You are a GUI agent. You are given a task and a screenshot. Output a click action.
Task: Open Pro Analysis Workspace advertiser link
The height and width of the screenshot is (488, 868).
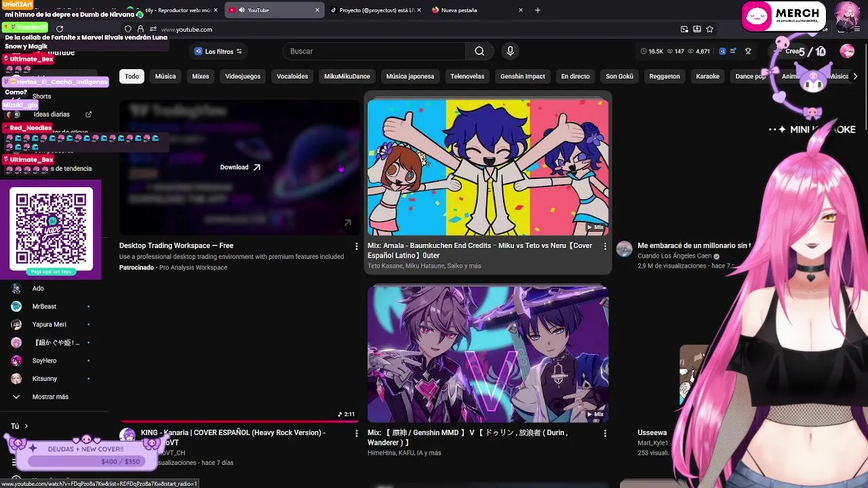pos(193,268)
